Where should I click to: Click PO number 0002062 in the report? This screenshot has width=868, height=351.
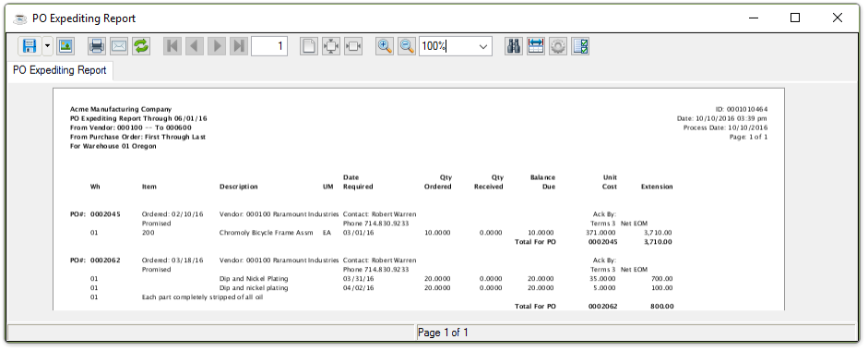click(106, 260)
